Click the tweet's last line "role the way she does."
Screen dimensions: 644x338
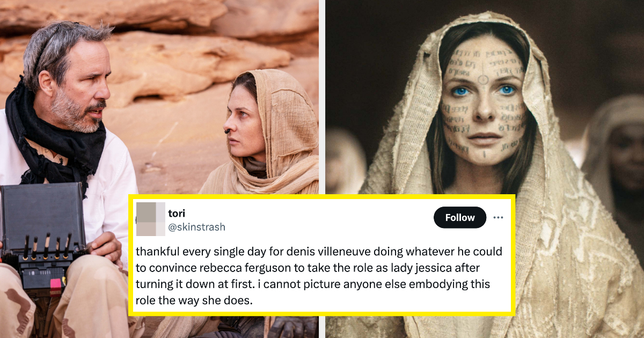(194, 301)
